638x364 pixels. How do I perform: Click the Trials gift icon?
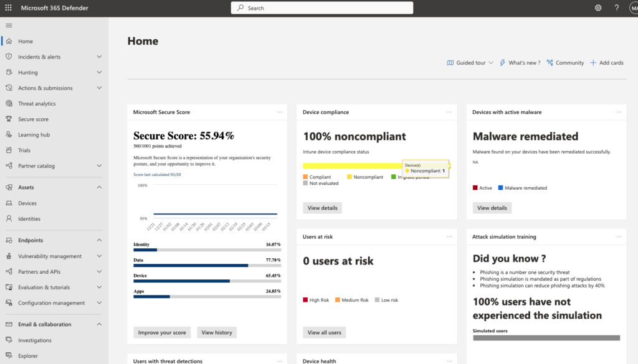tap(9, 151)
